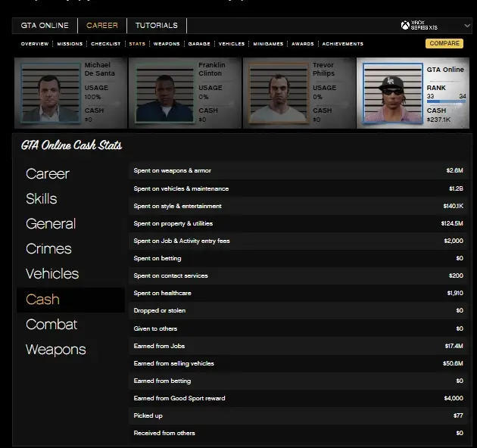The image size is (477, 448).
Task: Open Combat stats in the sidebar
Action: (51, 324)
